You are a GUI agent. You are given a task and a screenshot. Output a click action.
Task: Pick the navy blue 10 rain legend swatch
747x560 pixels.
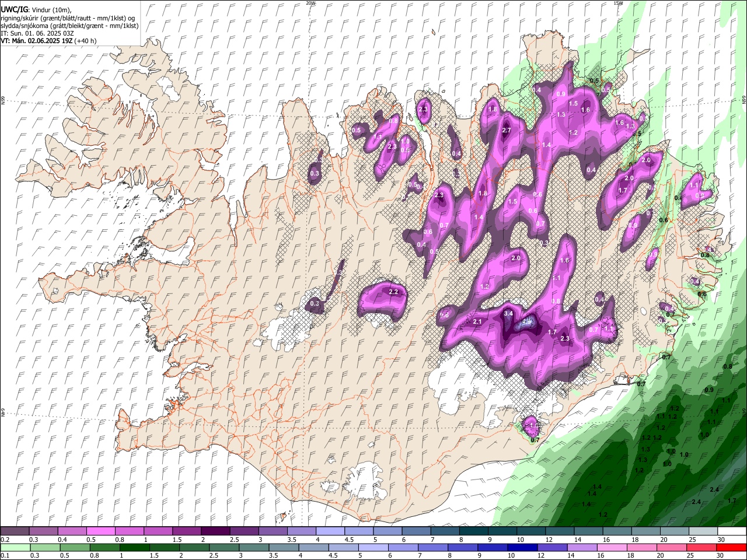(x=522, y=547)
